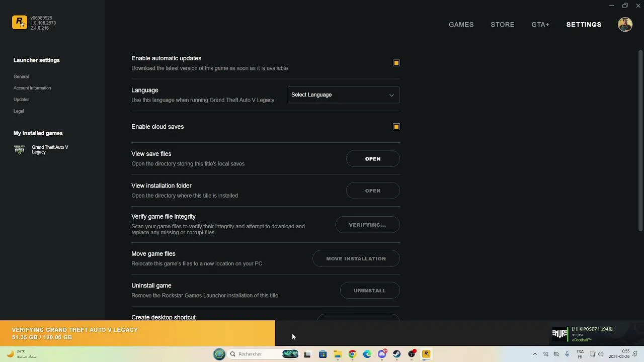Open Steam from the taskbar
This screenshot has width=644, height=362.
[397, 354]
